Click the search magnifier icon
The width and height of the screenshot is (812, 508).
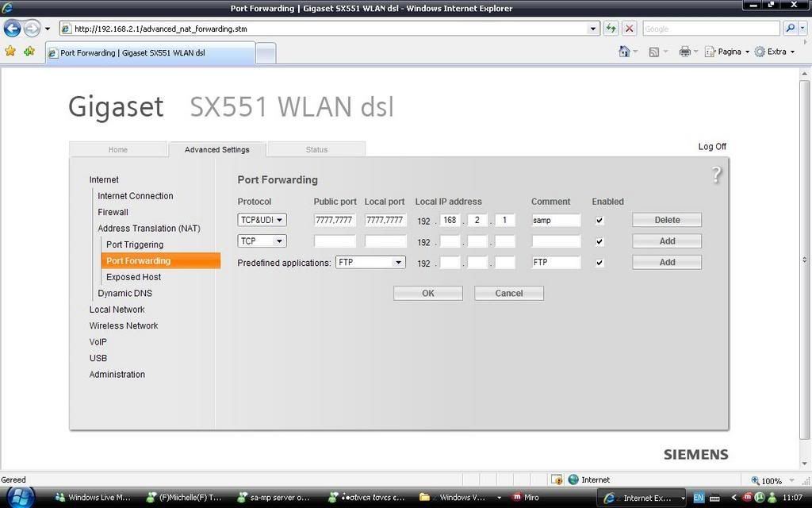coord(790,29)
